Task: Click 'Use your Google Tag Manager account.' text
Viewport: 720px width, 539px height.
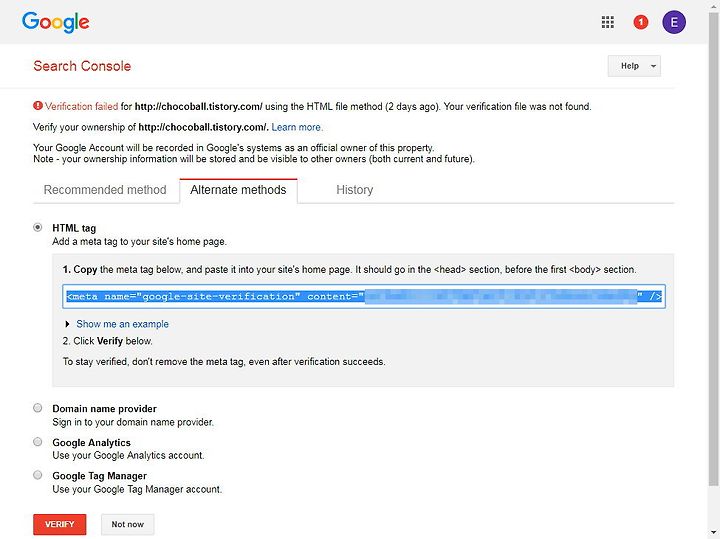Action: (x=137, y=489)
